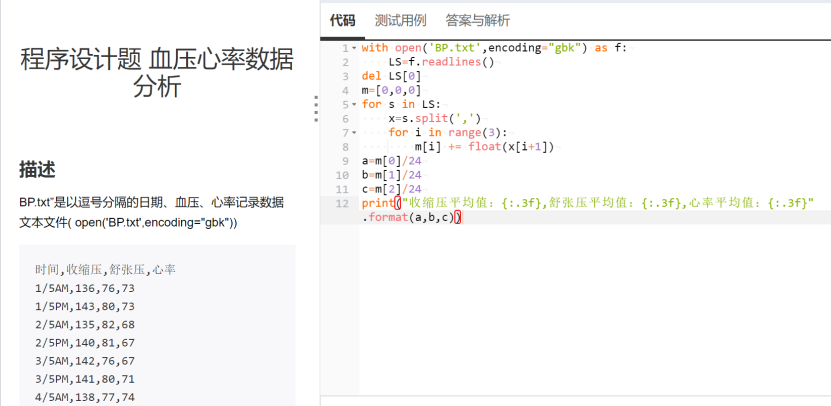Viewport: 831px width, 406px height.
Task: Click the .format(a,b,c) continuation line
Action: (x=412, y=217)
